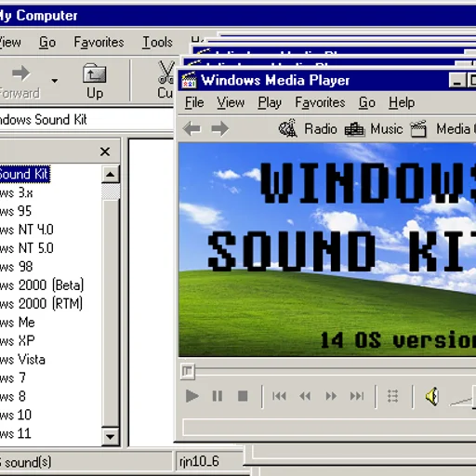Open the Go menu in Media Player
The width and height of the screenshot is (476, 476).
point(367,102)
